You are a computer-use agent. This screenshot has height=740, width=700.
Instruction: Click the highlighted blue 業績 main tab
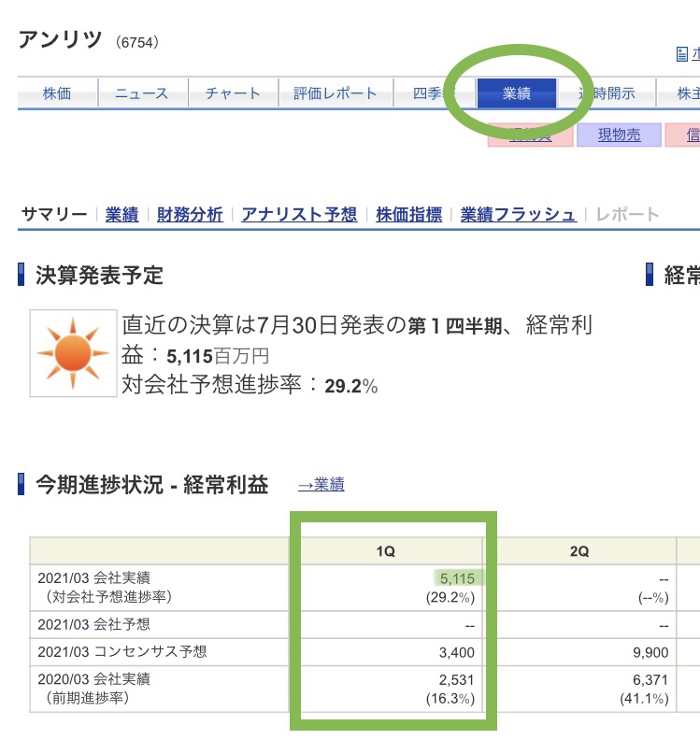[x=517, y=93]
